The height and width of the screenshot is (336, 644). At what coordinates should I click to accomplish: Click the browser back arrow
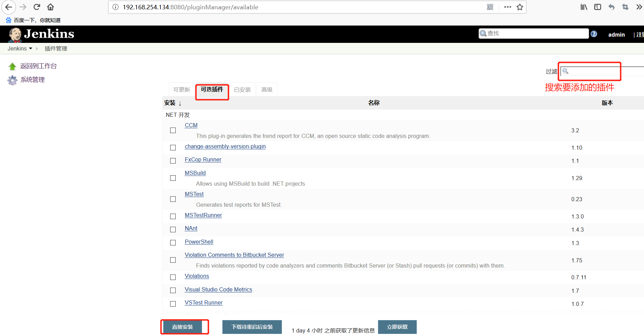click(x=8, y=7)
